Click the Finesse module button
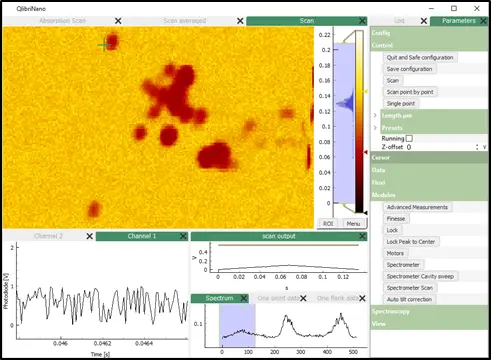Viewport: 491px width, 360px height. [396, 219]
